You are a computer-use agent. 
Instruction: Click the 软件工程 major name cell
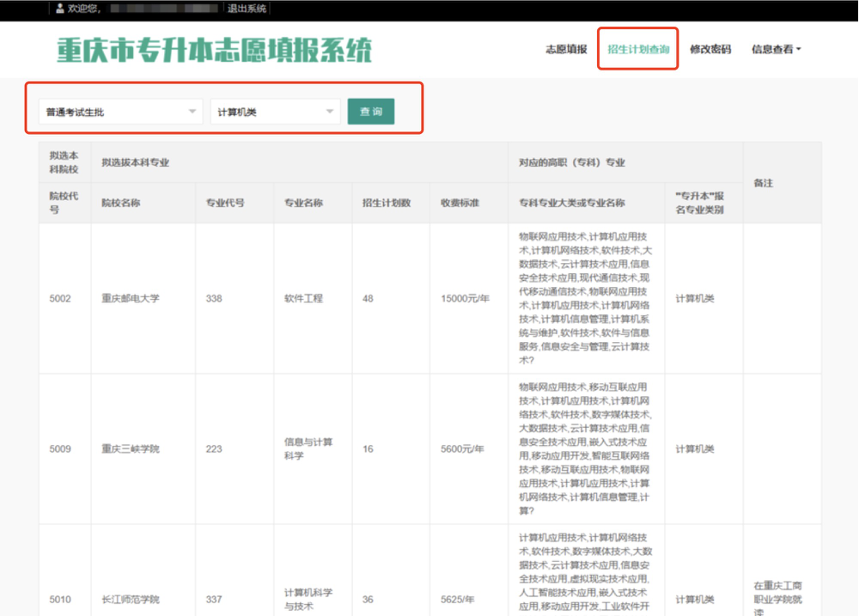[x=303, y=299]
